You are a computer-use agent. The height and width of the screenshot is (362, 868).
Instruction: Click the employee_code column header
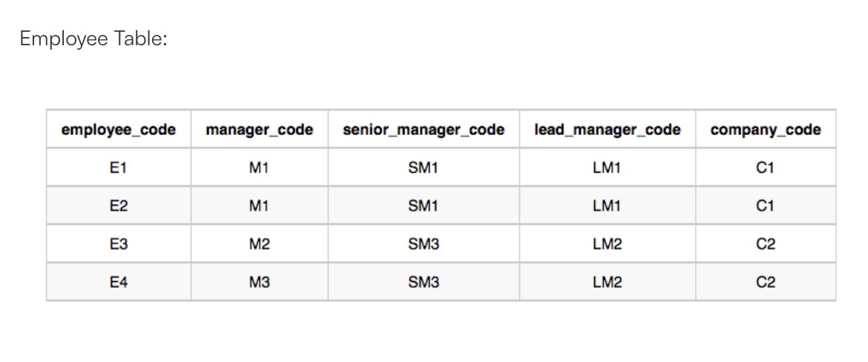119,130
